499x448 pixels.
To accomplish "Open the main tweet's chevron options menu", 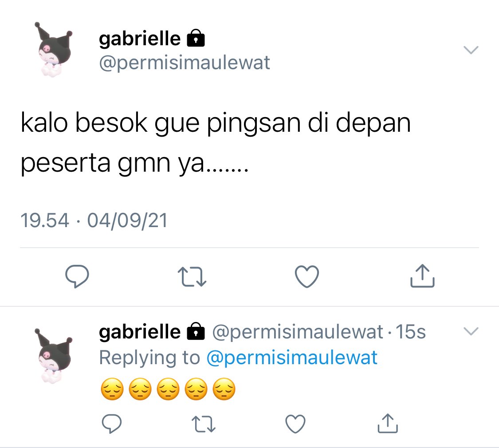I will 471,50.
